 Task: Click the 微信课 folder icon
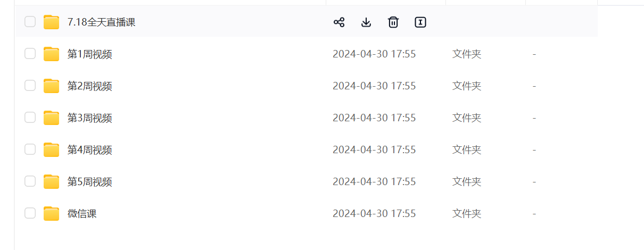(x=52, y=214)
